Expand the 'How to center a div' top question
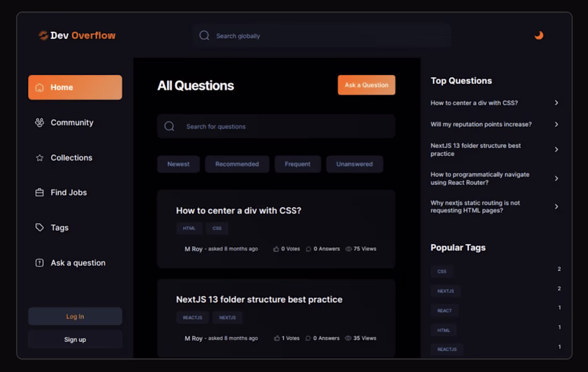 [x=556, y=102]
